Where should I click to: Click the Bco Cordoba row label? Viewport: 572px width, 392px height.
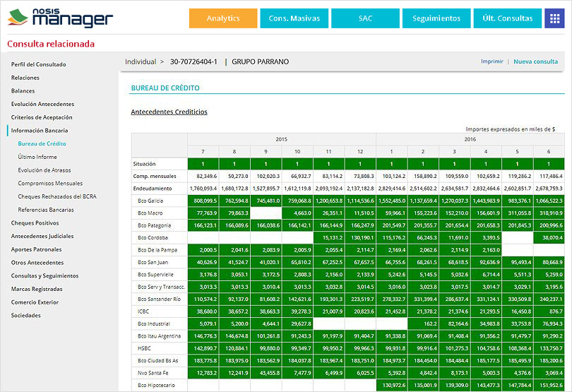[x=153, y=237]
